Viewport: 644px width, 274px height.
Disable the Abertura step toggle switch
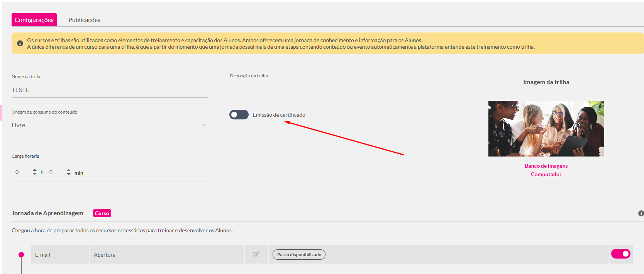click(x=620, y=254)
